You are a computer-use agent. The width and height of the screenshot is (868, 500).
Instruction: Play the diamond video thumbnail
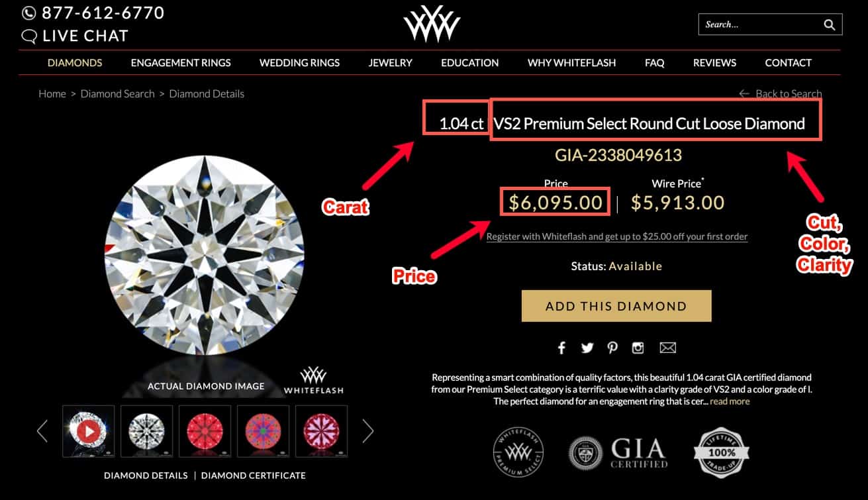point(88,430)
